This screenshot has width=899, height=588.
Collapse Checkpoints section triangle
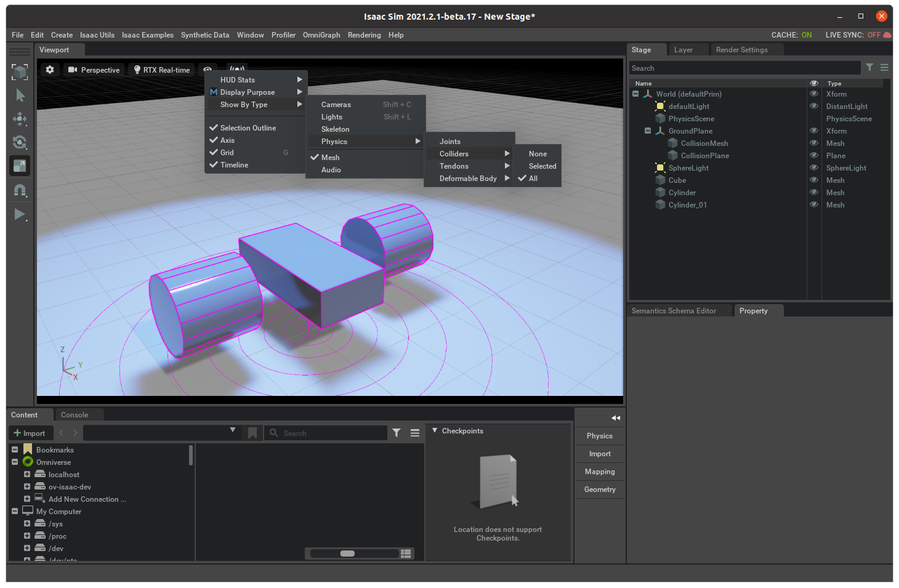[435, 430]
